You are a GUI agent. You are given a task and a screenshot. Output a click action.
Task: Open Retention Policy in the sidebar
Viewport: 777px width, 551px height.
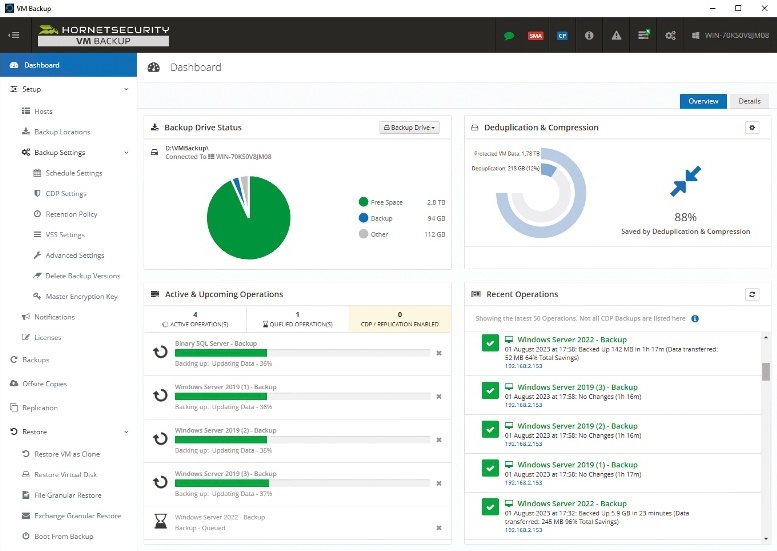71,214
